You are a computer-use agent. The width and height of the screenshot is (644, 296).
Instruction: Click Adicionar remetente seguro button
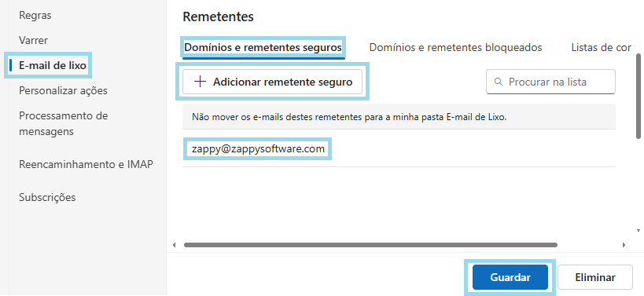click(x=272, y=82)
